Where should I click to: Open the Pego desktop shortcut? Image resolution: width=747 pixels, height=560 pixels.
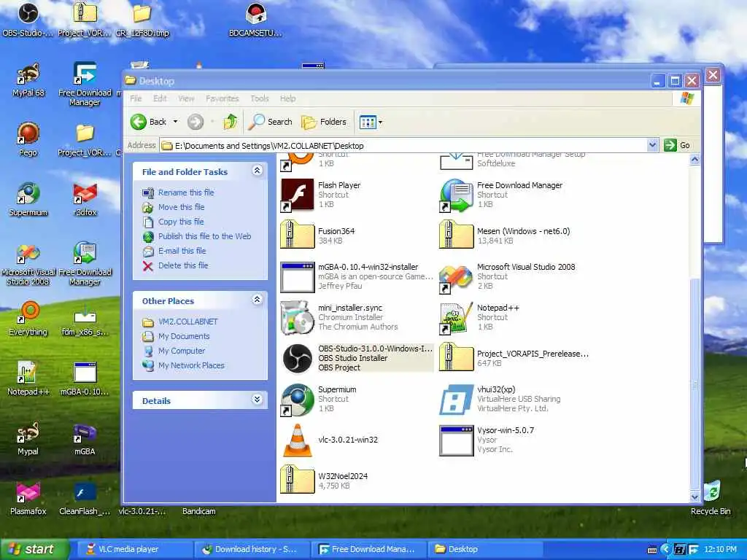pos(28,139)
